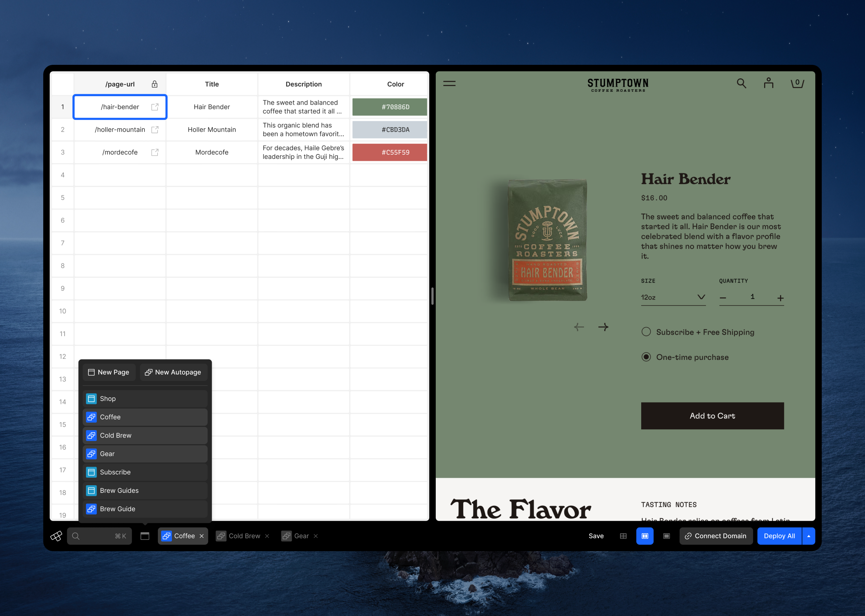Increase quantity with plus button
The image size is (865, 616).
(780, 298)
